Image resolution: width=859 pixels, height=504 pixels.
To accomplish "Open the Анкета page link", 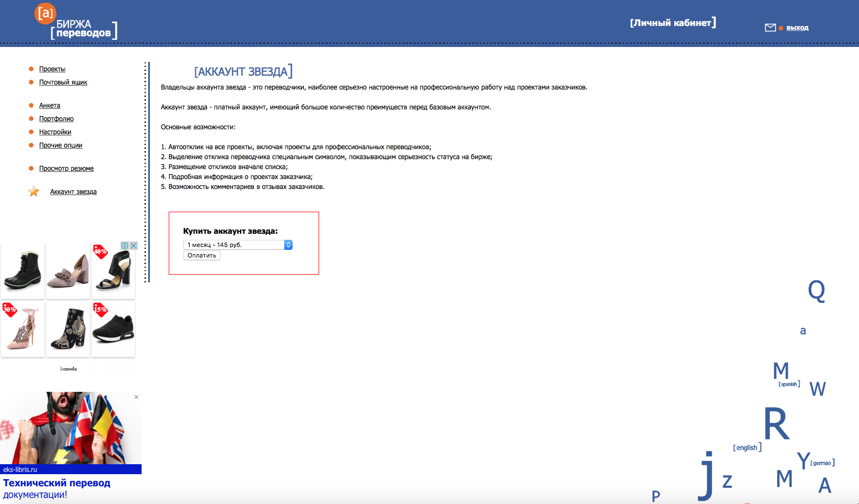I will click(x=50, y=106).
